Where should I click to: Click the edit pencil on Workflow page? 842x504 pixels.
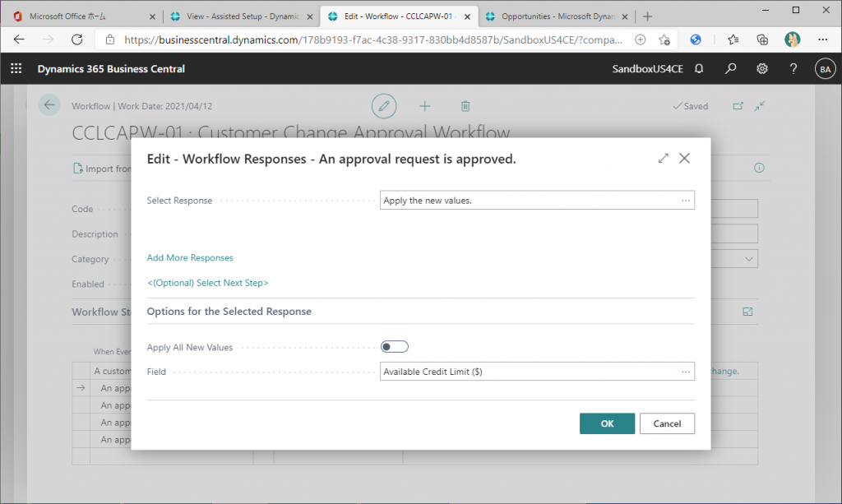coord(384,106)
